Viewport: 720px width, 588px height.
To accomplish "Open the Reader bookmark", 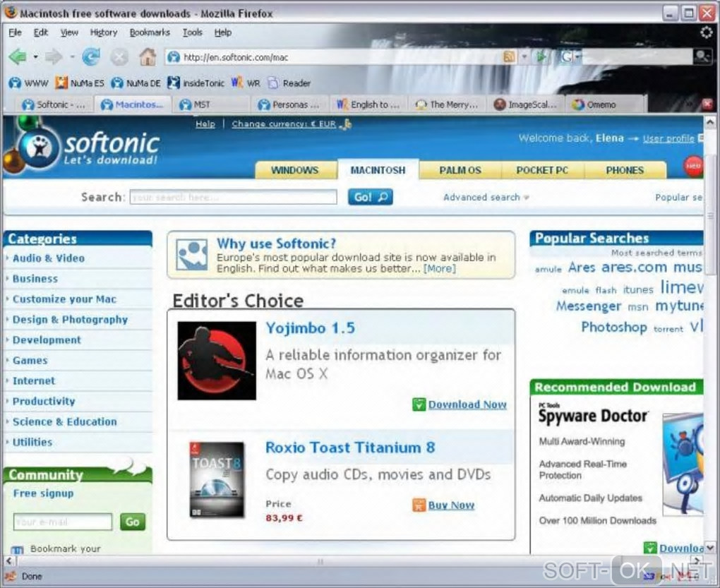I will [289, 83].
